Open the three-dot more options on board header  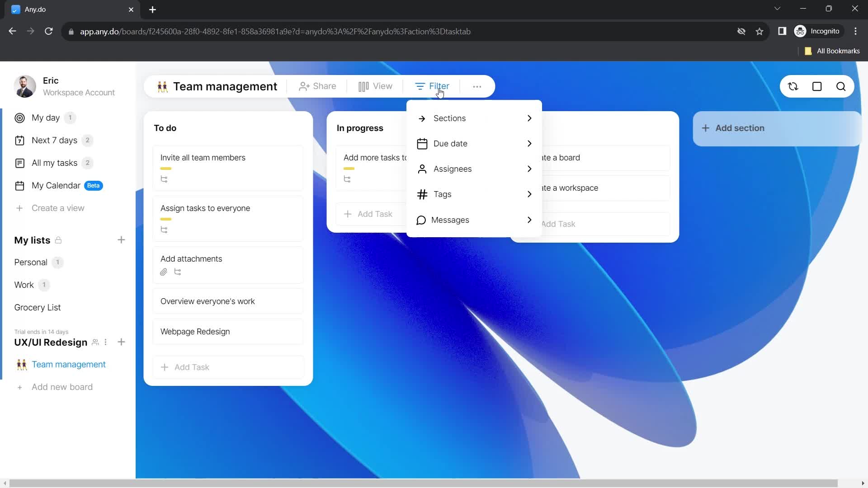tap(477, 86)
